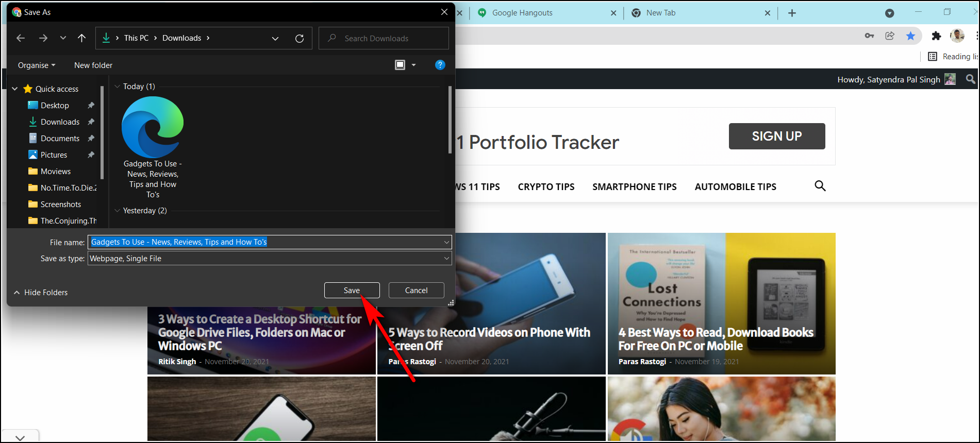Toggle bookmark star for this page
This screenshot has width=980, height=443.
tap(911, 36)
